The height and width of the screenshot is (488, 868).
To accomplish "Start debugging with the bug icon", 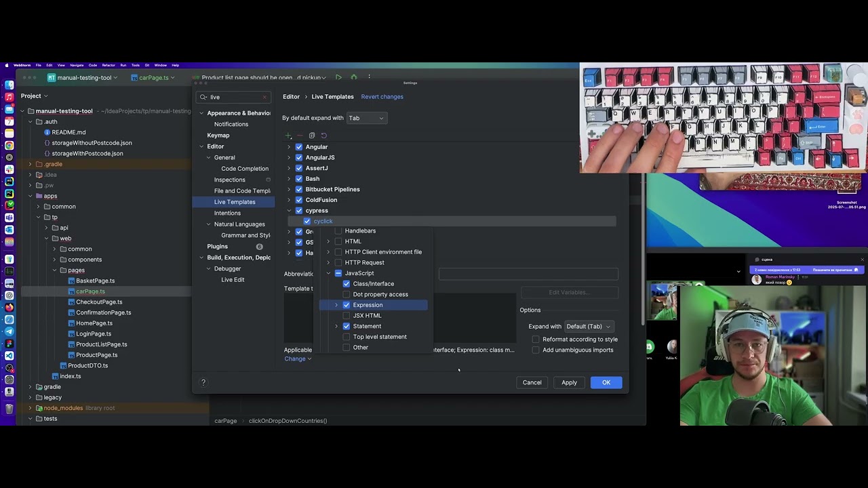I will 353,77.
